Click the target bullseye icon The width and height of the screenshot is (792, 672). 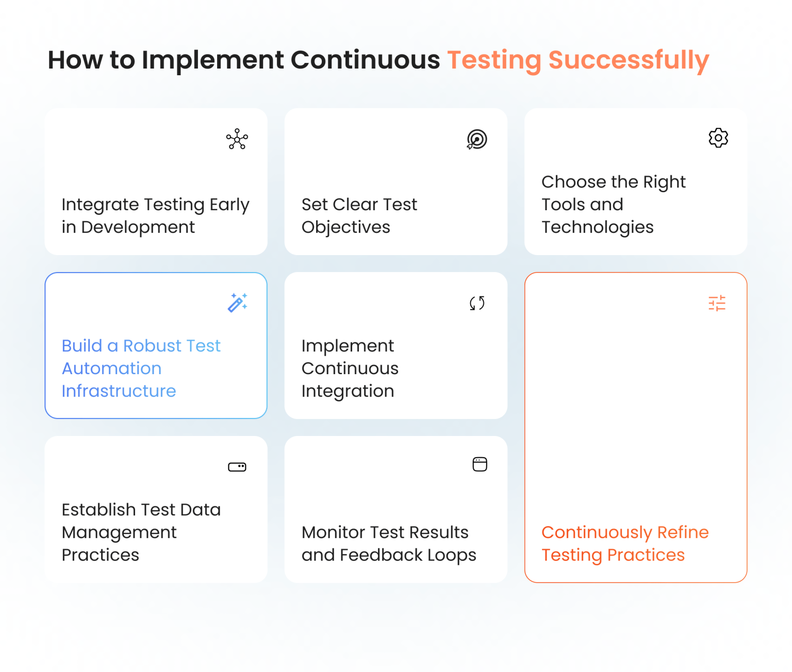(x=477, y=139)
